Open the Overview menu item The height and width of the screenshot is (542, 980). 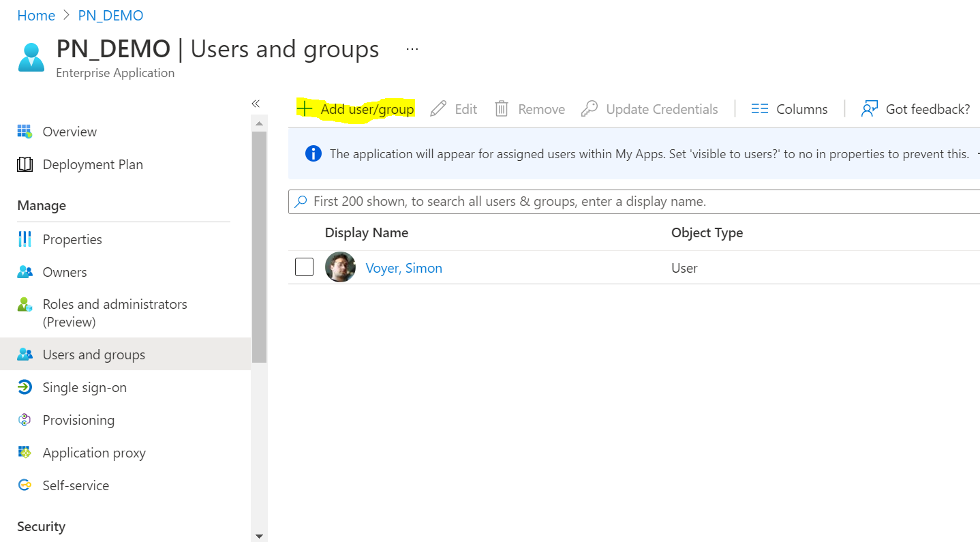pos(70,132)
